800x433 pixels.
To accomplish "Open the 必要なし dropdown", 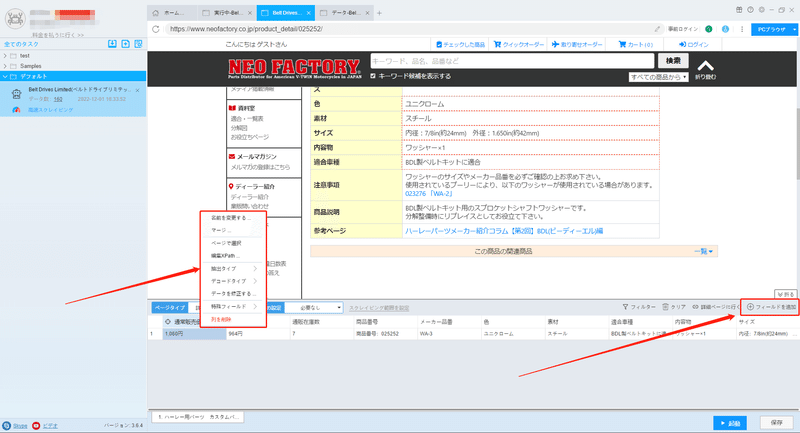I will pos(313,308).
